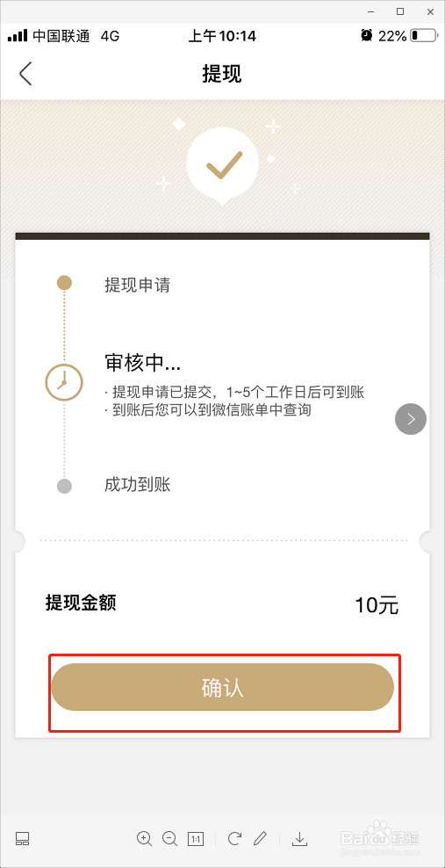The width and height of the screenshot is (445, 868).
Task: Click the battery indicator in status bar
Action: [422, 36]
